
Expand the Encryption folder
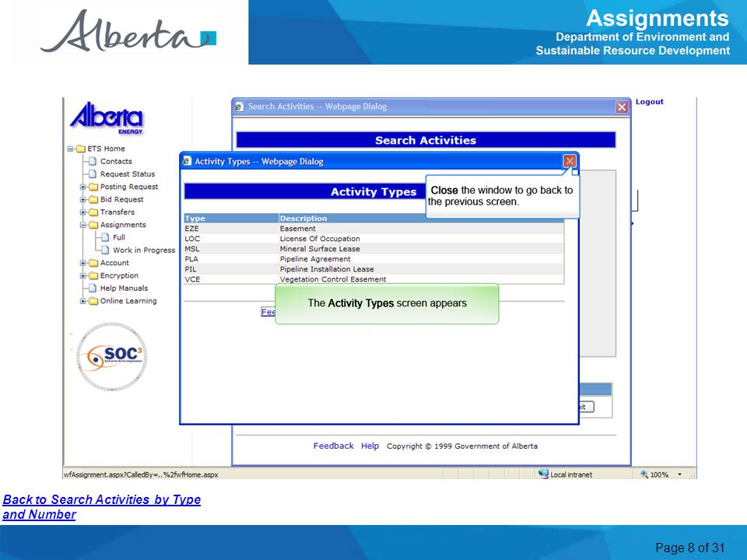coord(83,275)
